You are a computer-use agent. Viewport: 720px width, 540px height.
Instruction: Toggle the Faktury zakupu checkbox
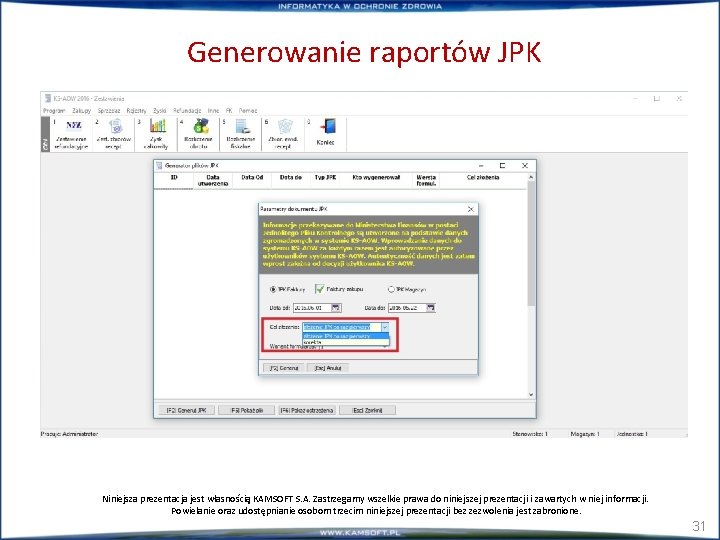(x=320, y=289)
